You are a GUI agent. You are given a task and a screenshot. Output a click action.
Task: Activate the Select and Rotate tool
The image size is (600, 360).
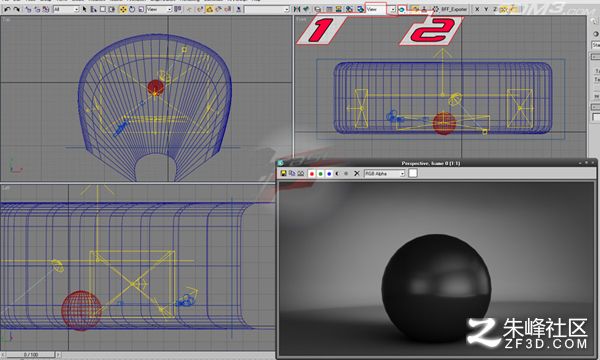[132, 9]
